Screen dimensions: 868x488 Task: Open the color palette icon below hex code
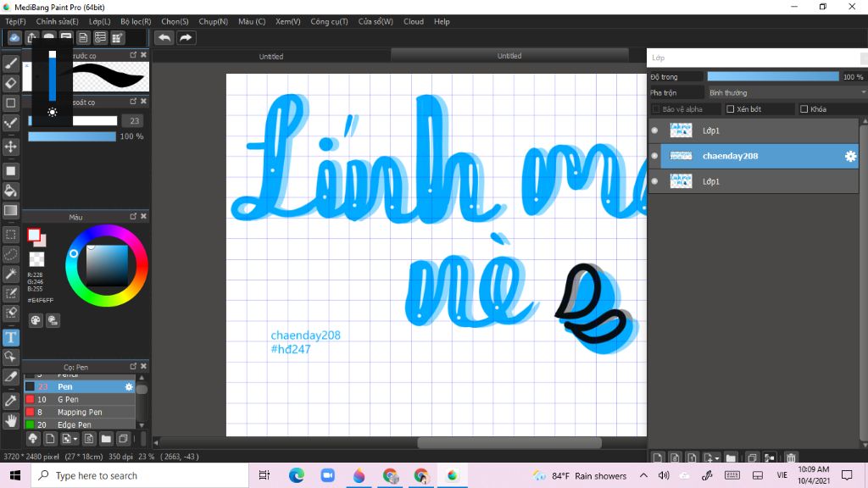pyautogui.click(x=36, y=320)
